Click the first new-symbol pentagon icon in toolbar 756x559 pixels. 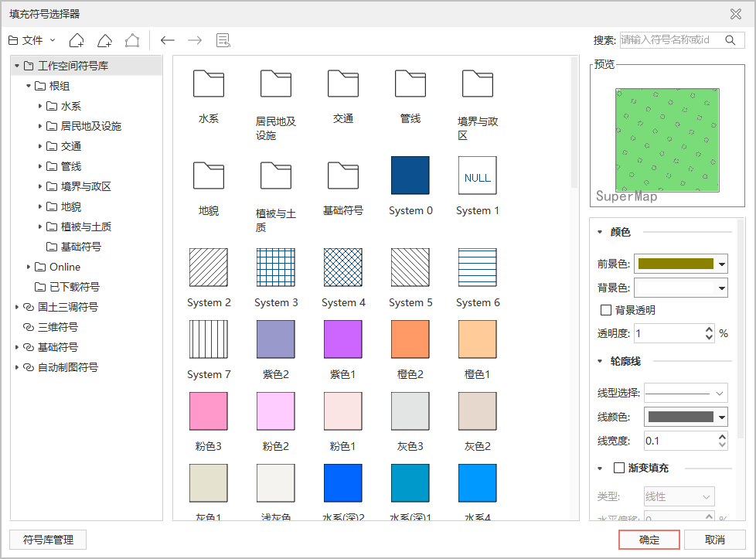(77, 40)
